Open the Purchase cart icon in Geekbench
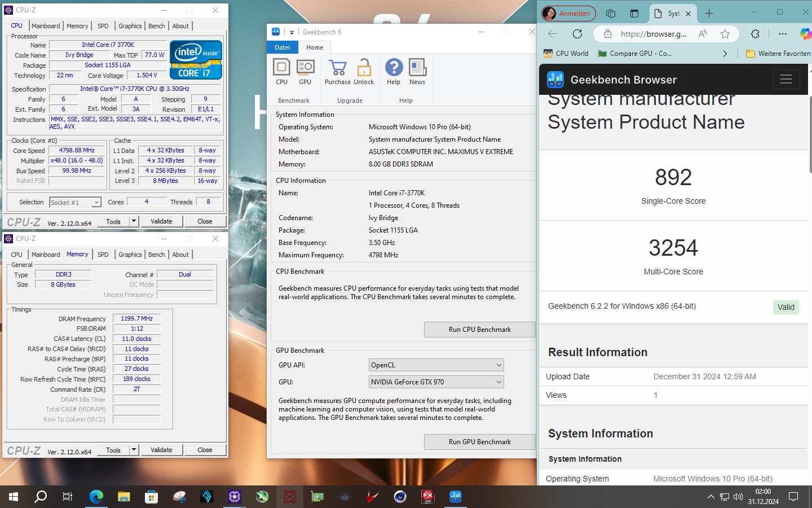Screen dimensions: 812x508 (x=338, y=68)
